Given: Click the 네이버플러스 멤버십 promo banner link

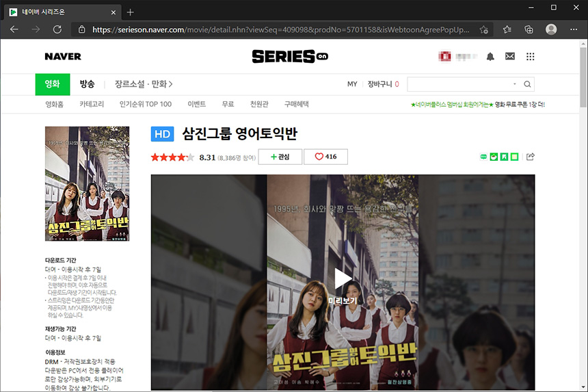Looking at the screenshot, I should tap(477, 105).
